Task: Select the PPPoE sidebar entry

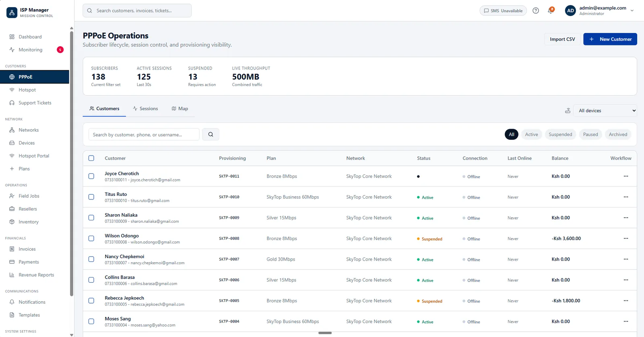Action: pos(35,77)
